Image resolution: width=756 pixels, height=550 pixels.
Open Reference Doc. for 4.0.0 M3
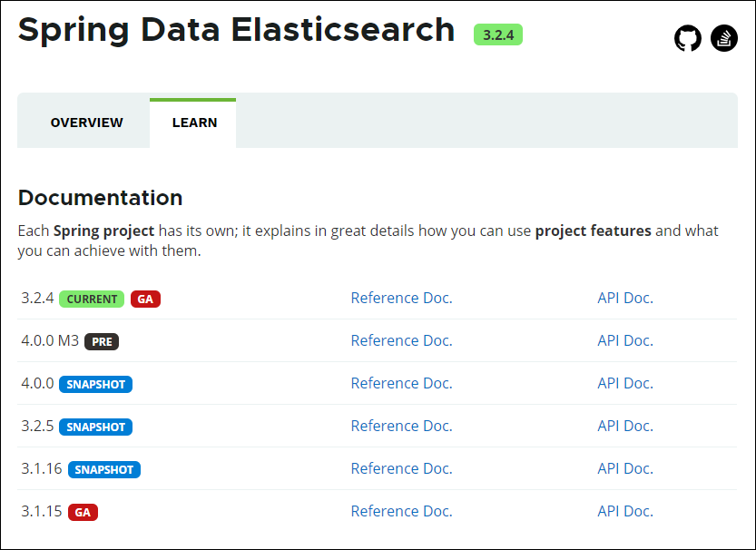[x=402, y=340]
